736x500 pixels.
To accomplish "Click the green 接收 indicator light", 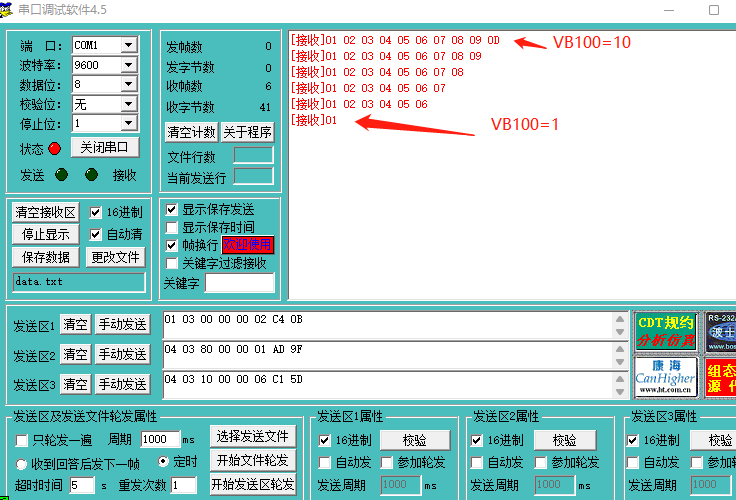I will click(92, 175).
